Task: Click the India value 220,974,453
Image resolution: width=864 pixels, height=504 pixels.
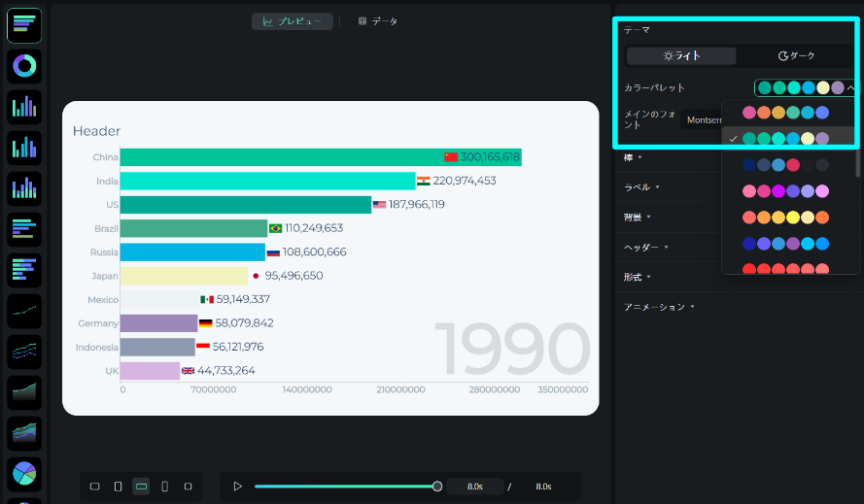Action: [465, 181]
